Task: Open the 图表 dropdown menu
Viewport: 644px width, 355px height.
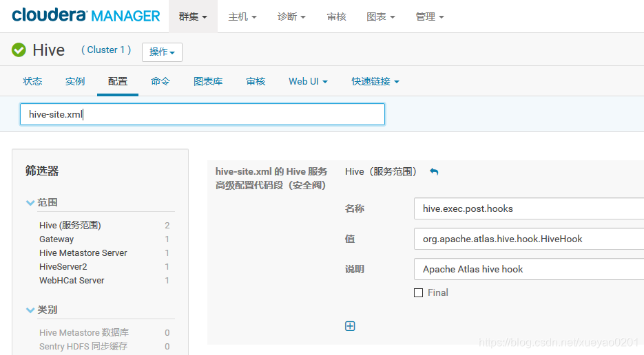Action: coord(381,17)
